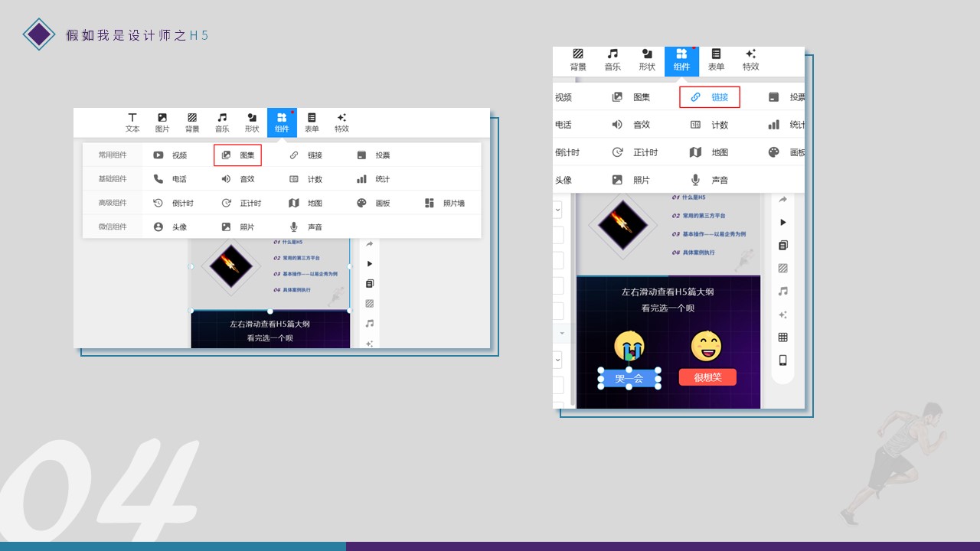This screenshot has width=980, height=551.
Task: Click the selected 哭一会 button
Action: coord(629,378)
